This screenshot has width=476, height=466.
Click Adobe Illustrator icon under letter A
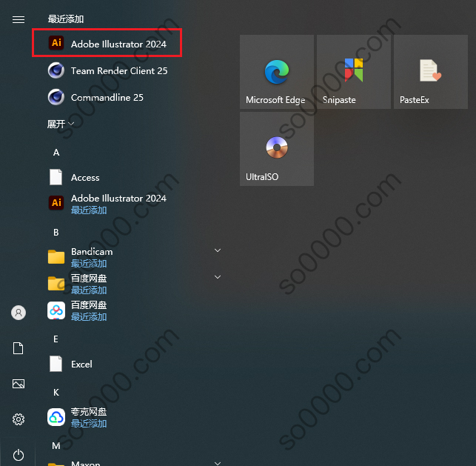tap(56, 202)
